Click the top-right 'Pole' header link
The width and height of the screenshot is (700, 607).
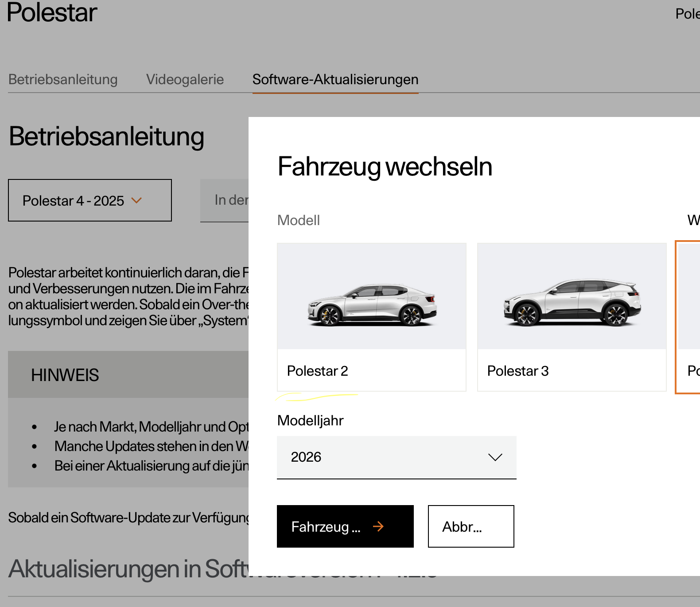(x=688, y=14)
